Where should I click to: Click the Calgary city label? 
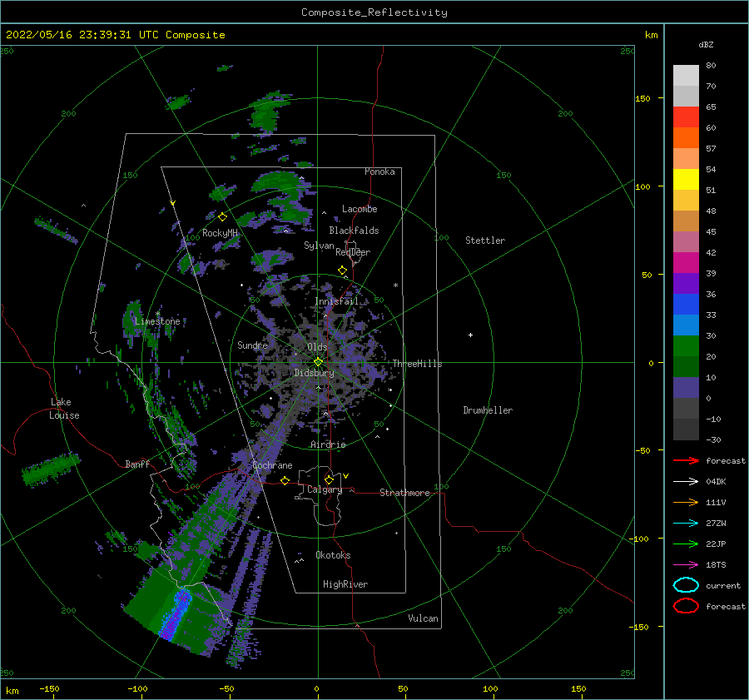[325, 489]
